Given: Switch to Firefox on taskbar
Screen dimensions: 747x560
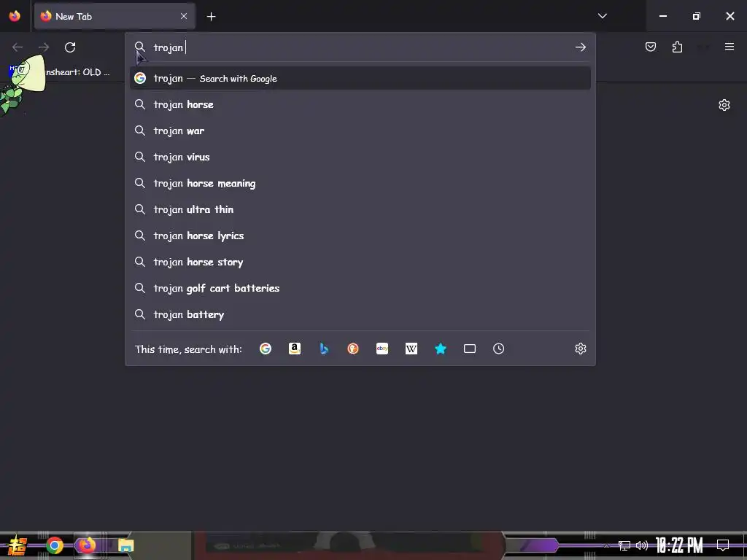Looking at the screenshot, I should [x=88, y=545].
